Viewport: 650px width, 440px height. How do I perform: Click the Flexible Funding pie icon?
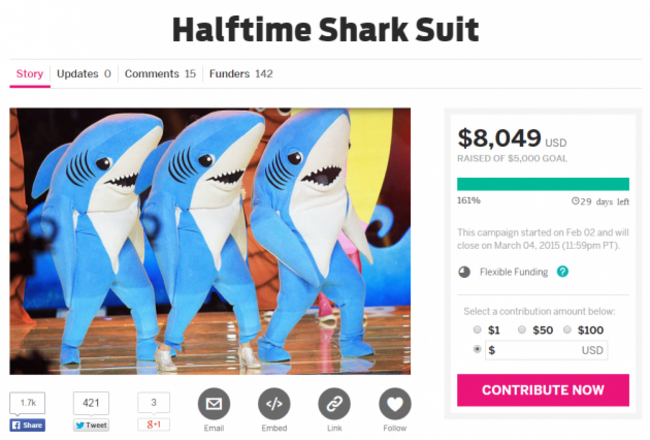464,272
